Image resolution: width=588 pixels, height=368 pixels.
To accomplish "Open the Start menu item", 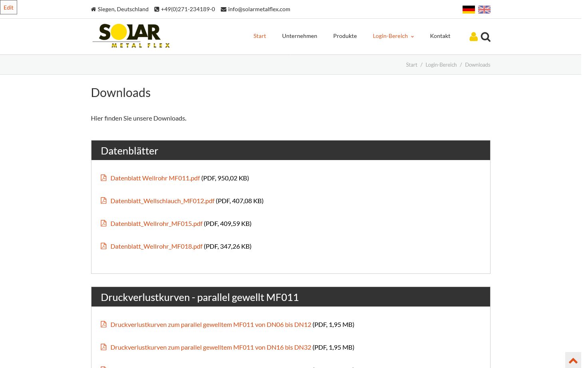I will coord(259,36).
